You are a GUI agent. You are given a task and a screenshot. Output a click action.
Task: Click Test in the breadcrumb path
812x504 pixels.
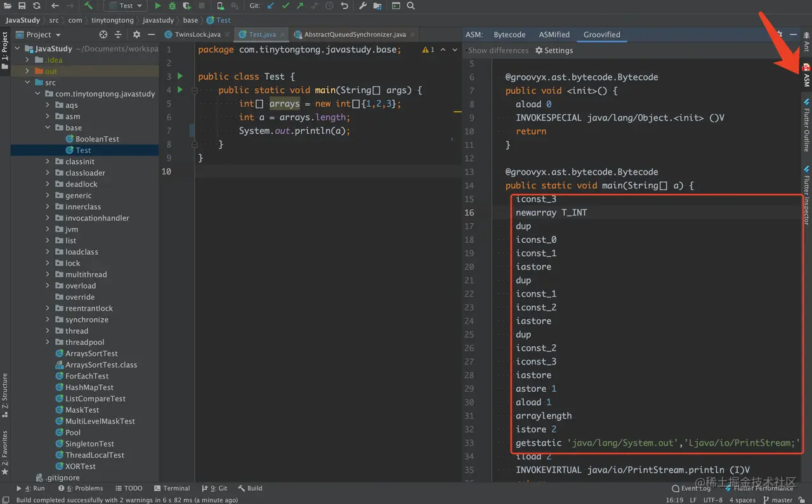click(x=219, y=20)
